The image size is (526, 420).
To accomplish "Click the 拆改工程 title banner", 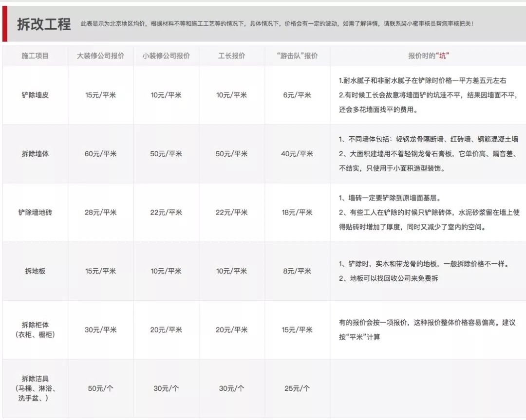I will tap(43, 22).
